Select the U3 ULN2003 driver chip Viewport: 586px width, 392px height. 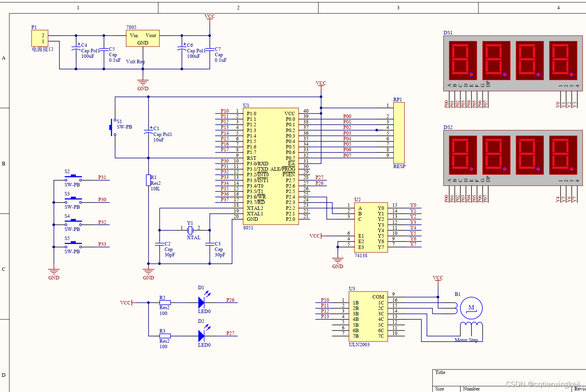pyautogui.click(x=368, y=317)
